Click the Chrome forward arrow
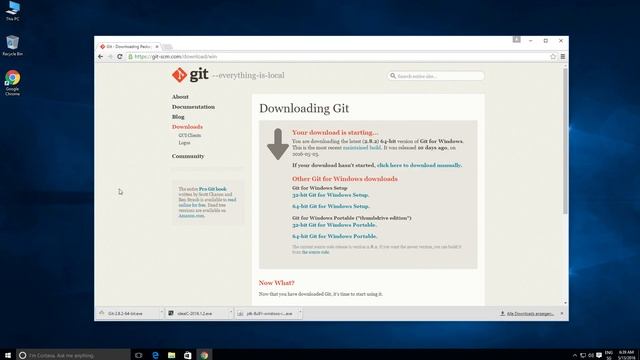640x360 pixels. [110, 57]
